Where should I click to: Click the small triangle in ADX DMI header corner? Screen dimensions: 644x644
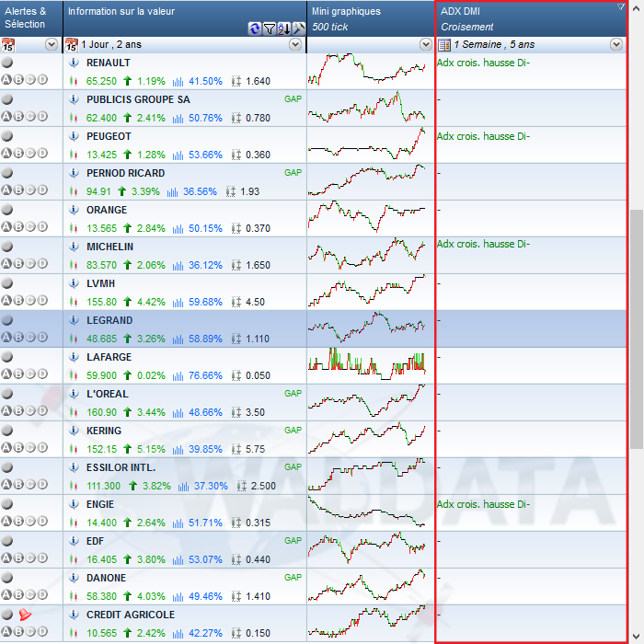click(621, 6)
